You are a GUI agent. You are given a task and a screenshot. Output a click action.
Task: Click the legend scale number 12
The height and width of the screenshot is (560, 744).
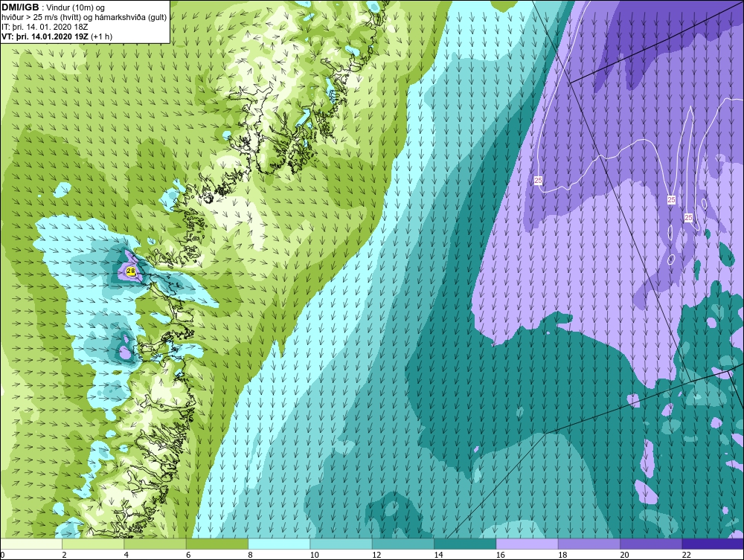[x=376, y=556]
